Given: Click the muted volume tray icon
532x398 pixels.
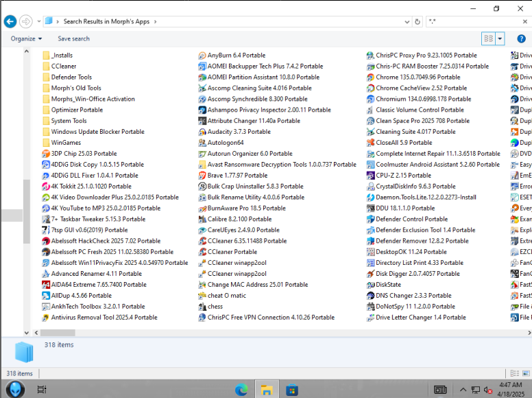Looking at the screenshot, I should (488, 390).
